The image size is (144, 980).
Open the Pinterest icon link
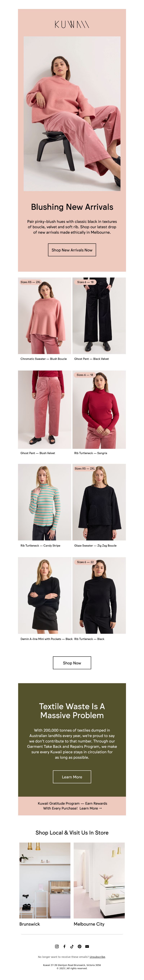79,946
